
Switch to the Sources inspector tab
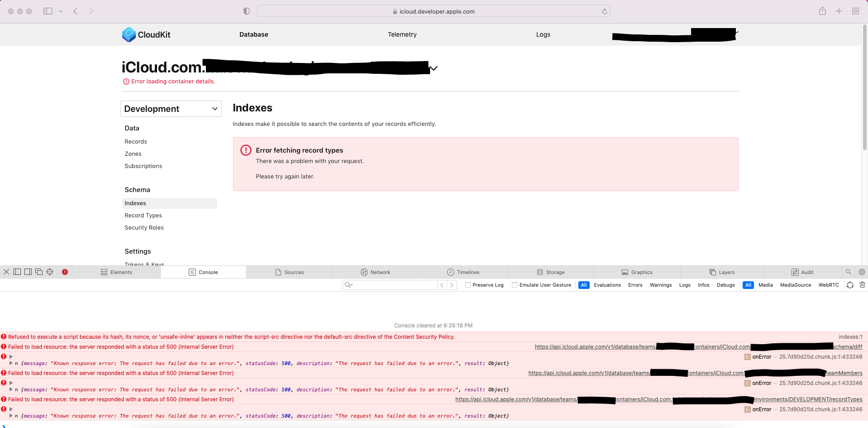point(290,272)
